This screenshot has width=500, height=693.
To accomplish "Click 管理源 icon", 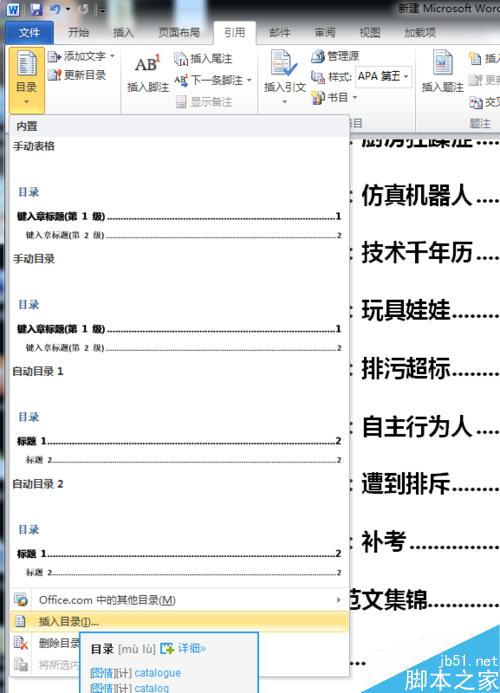I will tap(317, 56).
